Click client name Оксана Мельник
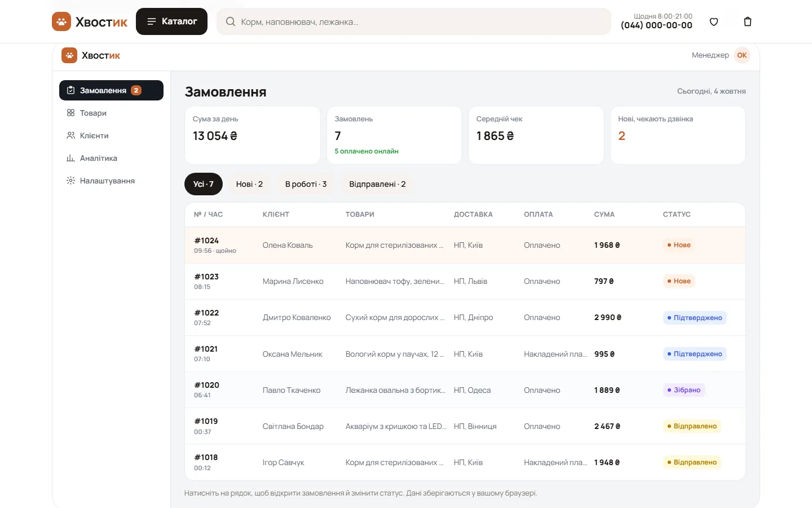Image resolution: width=812 pixels, height=508 pixels. tap(292, 354)
